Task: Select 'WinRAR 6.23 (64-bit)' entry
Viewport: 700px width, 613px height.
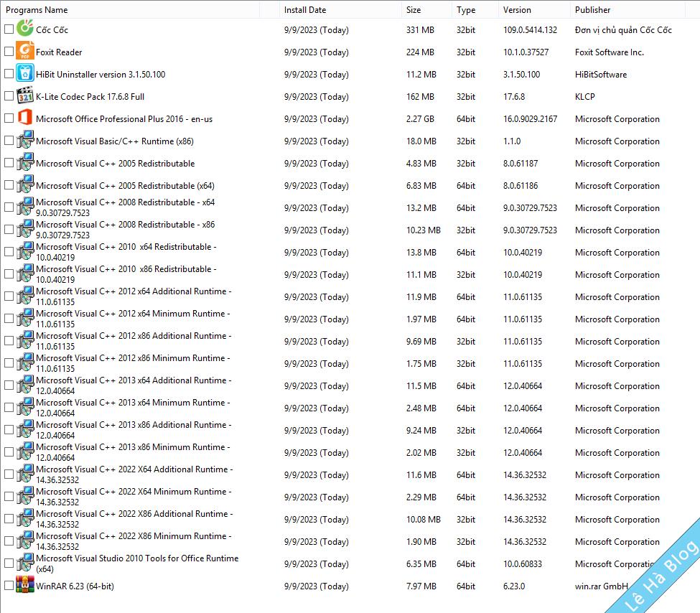Action: 75,586
